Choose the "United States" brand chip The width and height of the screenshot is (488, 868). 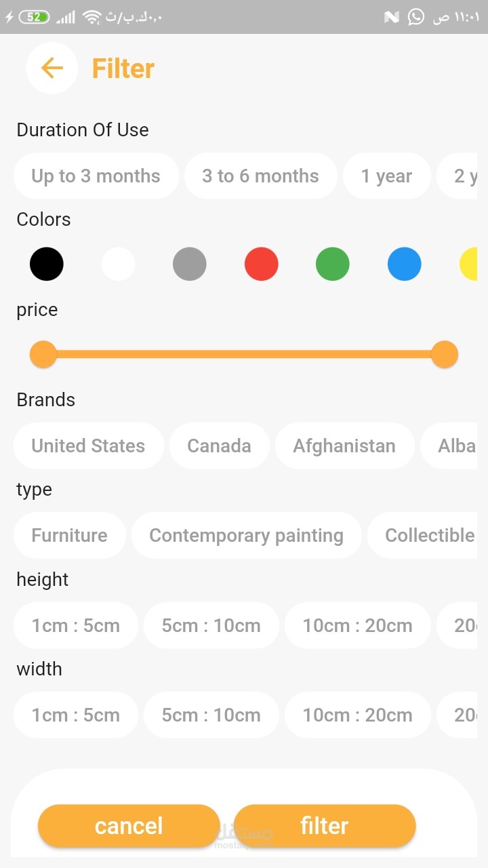click(88, 446)
